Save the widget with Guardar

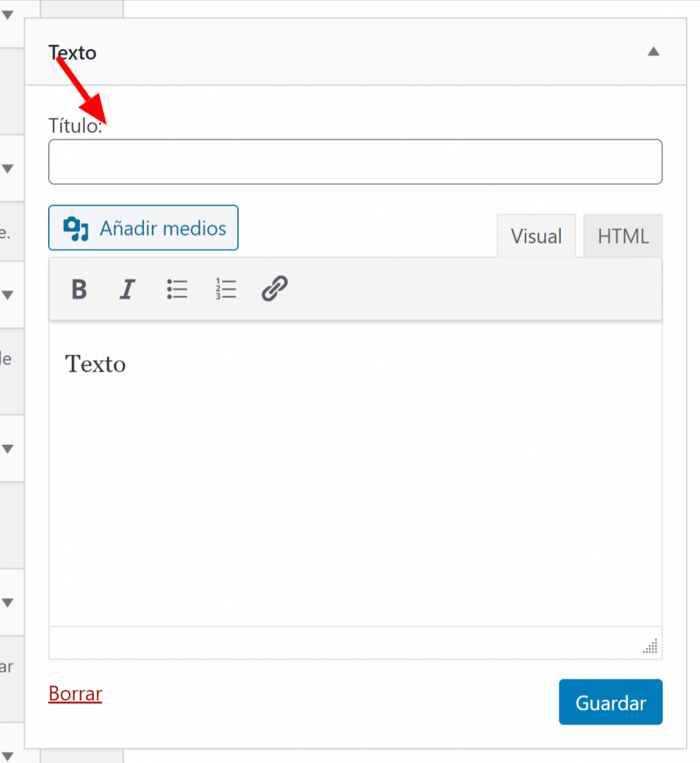click(x=610, y=702)
